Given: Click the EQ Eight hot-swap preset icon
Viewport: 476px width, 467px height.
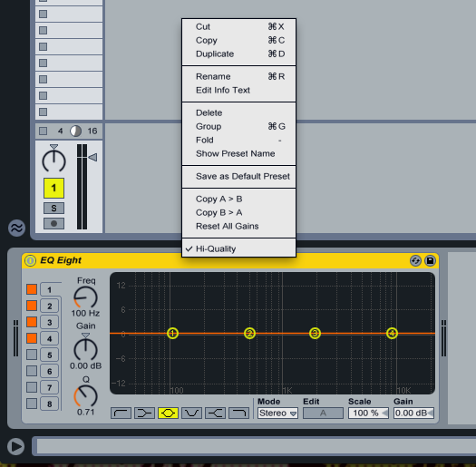Looking at the screenshot, I should (415, 260).
